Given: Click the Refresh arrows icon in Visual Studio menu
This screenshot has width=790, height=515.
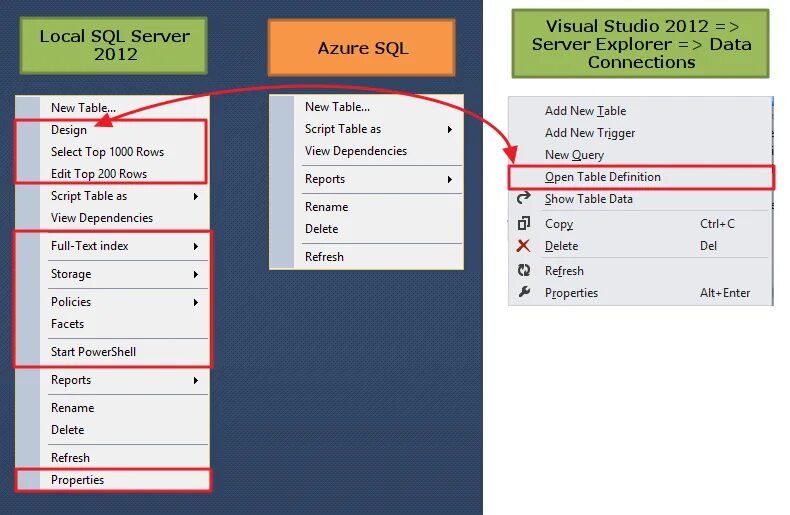Looking at the screenshot, I should 524,271.
